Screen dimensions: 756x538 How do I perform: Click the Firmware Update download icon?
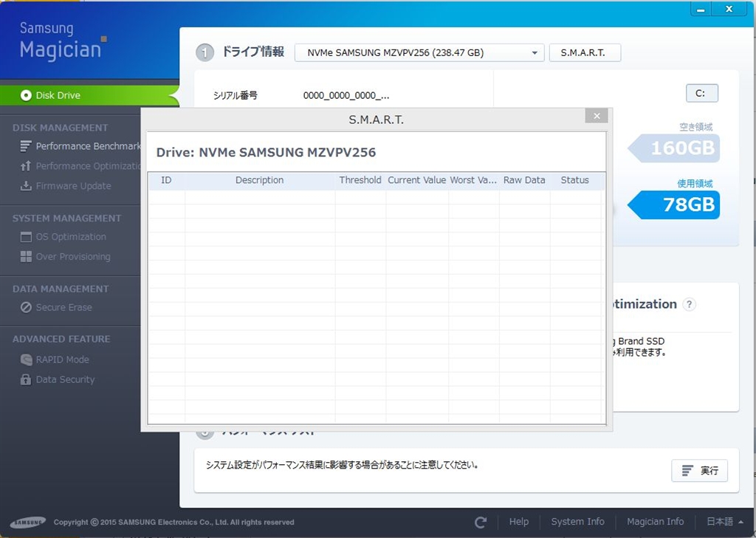pos(26,186)
